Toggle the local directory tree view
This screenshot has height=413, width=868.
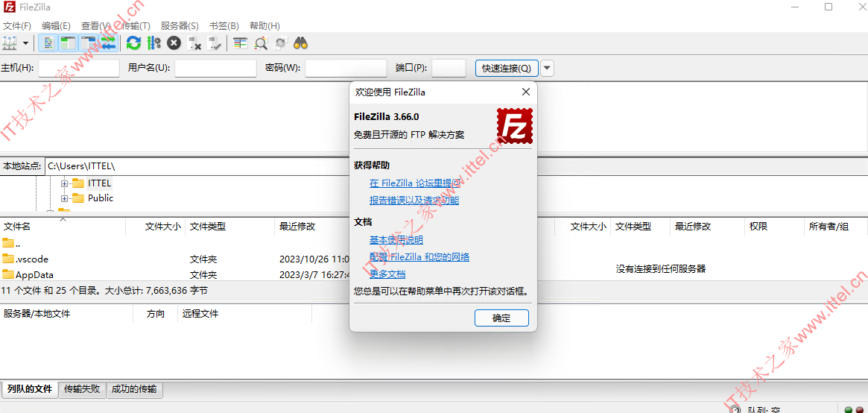(68, 42)
